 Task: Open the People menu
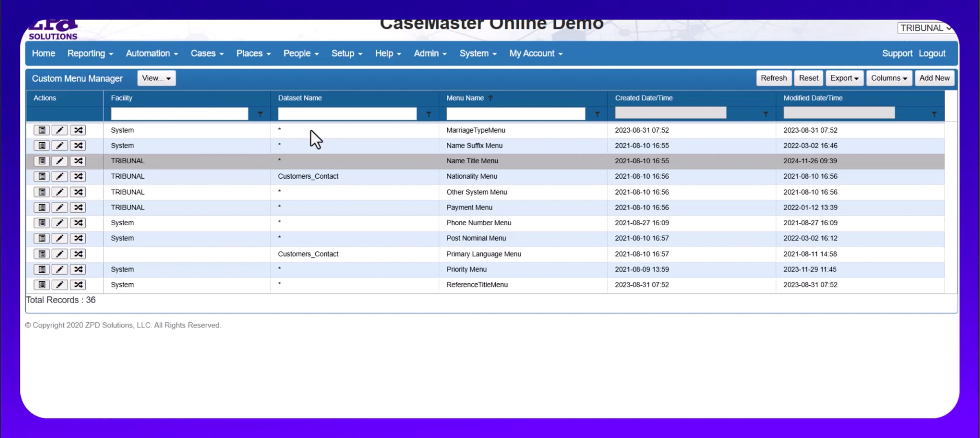(301, 53)
